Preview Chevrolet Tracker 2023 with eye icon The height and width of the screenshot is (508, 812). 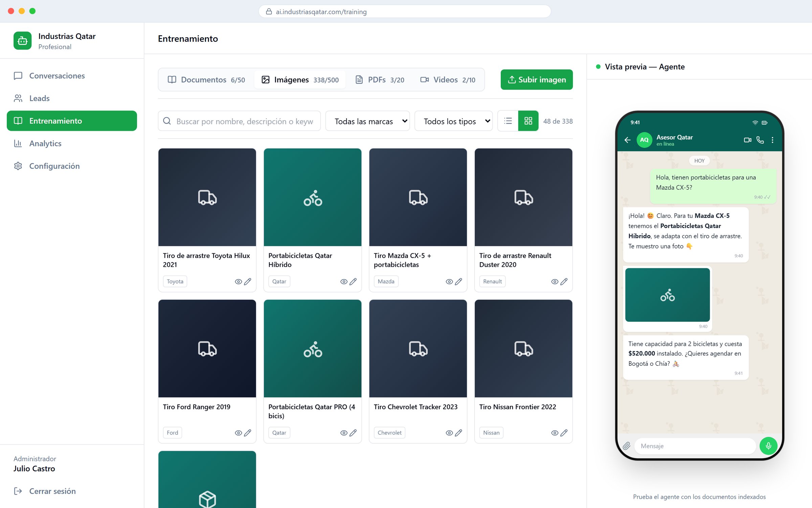pyautogui.click(x=449, y=433)
